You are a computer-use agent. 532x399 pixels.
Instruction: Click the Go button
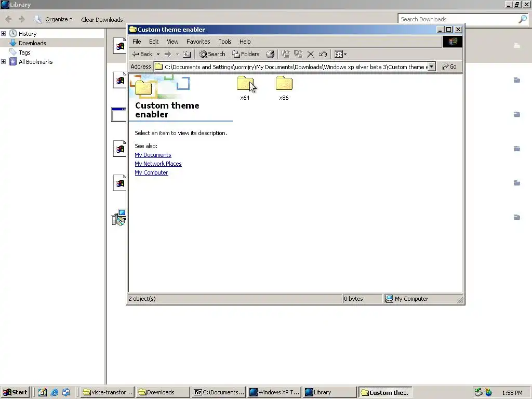coord(449,67)
